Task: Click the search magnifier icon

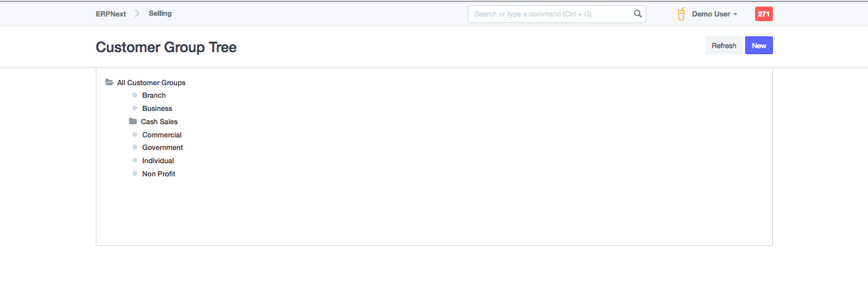Action: 637,14
